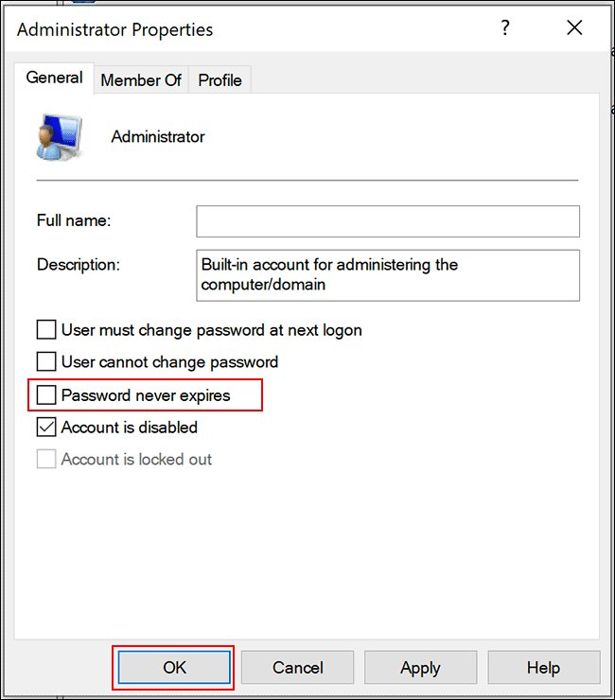Click the Administrator user account icon

coord(59,137)
